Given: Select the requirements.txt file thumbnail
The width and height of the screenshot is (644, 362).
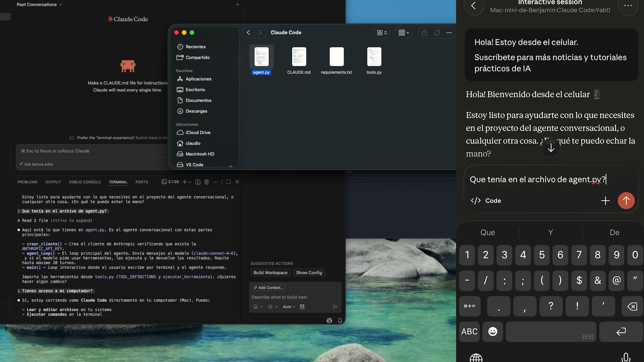Looking at the screenshot, I should [x=337, y=56].
